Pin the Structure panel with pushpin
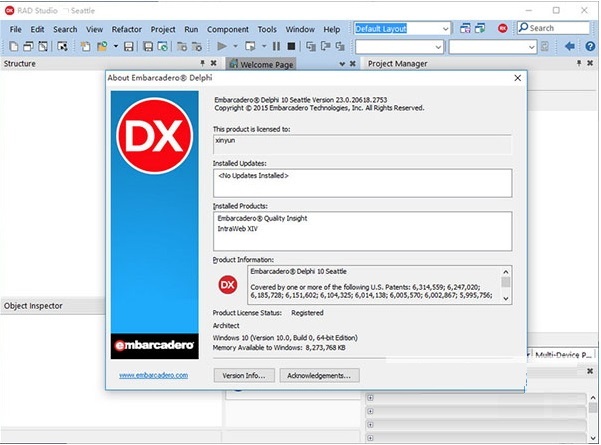The height and width of the screenshot is (445, 601). click(x=202, y=63)
